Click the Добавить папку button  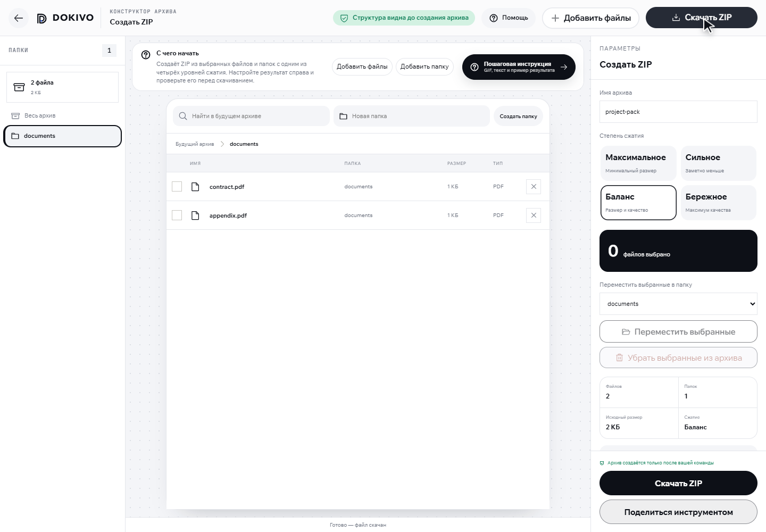point(424,66)
